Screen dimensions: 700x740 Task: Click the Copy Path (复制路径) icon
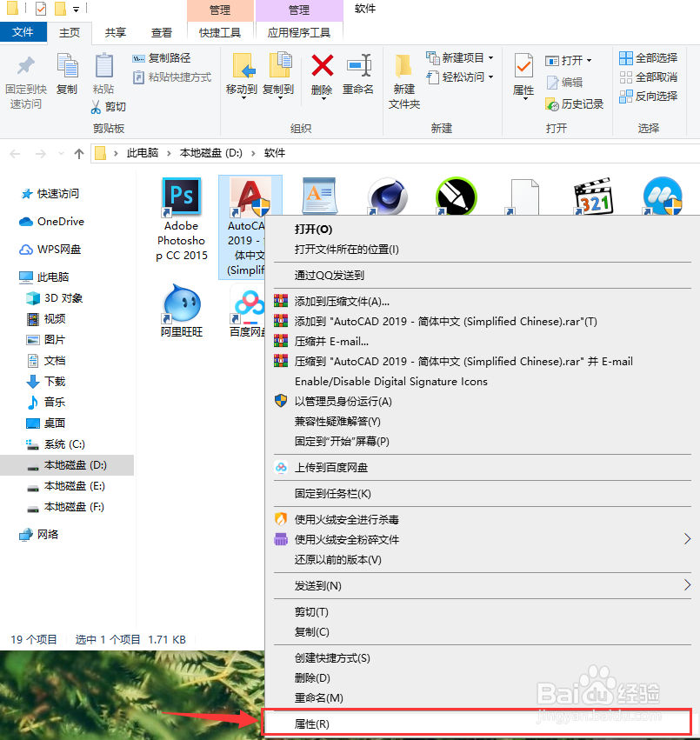point(138,58)
